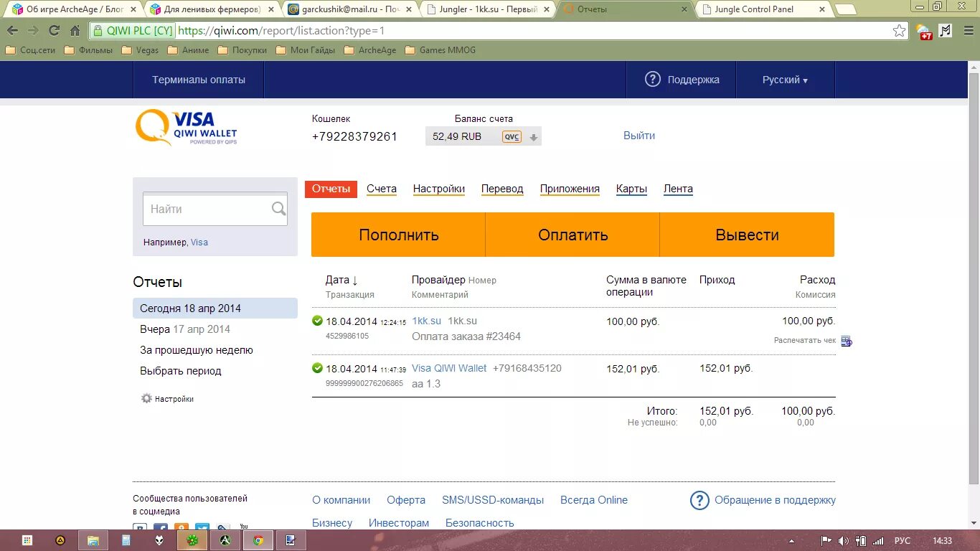Open Терминалы оплаты in header

pyautogui.click(x=199, y=80)
